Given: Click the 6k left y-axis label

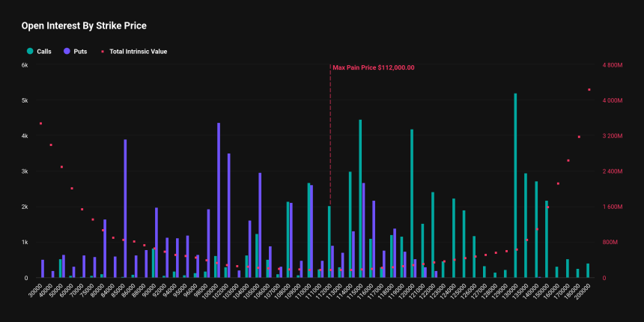Looking at the screenshot, I should coord(25,65).
